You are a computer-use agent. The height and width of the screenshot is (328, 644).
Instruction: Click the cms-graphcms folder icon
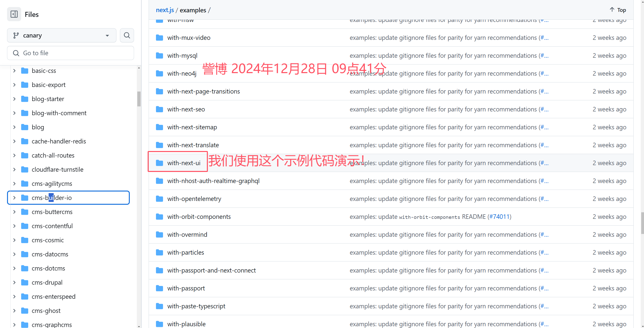click(x=25, y=324)
